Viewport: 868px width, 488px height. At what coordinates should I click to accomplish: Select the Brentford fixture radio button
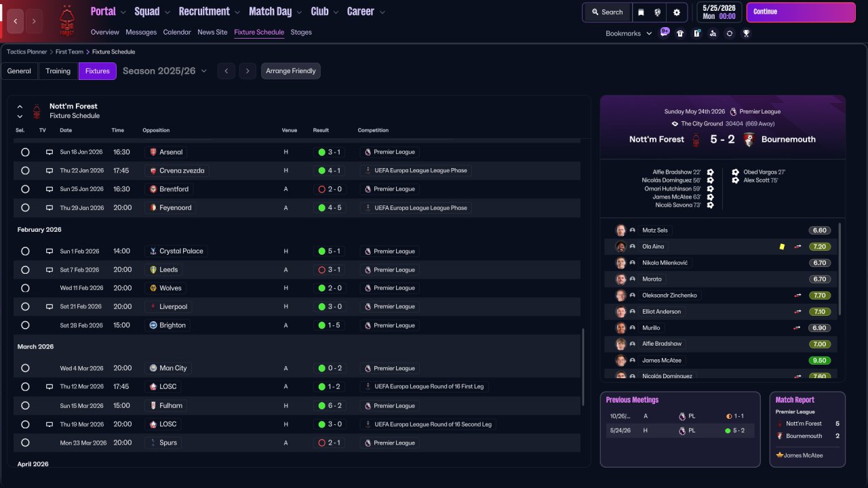tap(25, 189)
